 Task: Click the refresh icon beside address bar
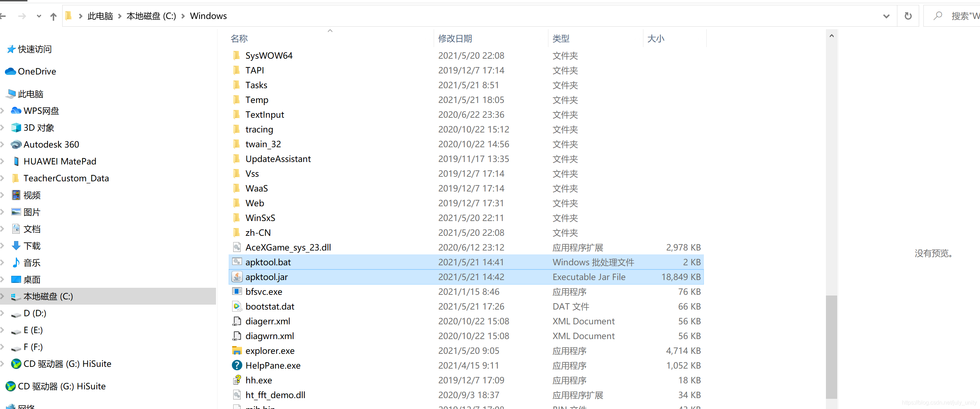point(908,16)
